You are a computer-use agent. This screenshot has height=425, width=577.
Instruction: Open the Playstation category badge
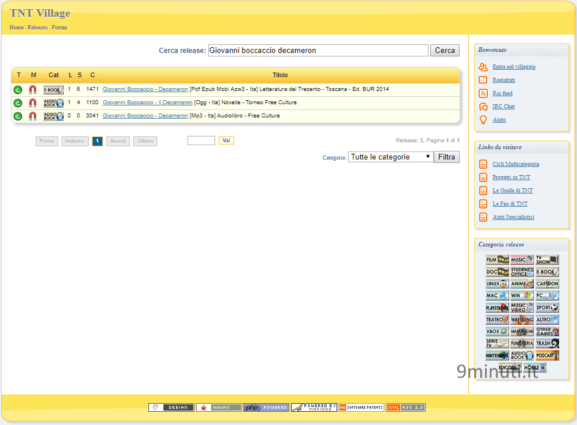pyautogui.click(x=497, y=308)
